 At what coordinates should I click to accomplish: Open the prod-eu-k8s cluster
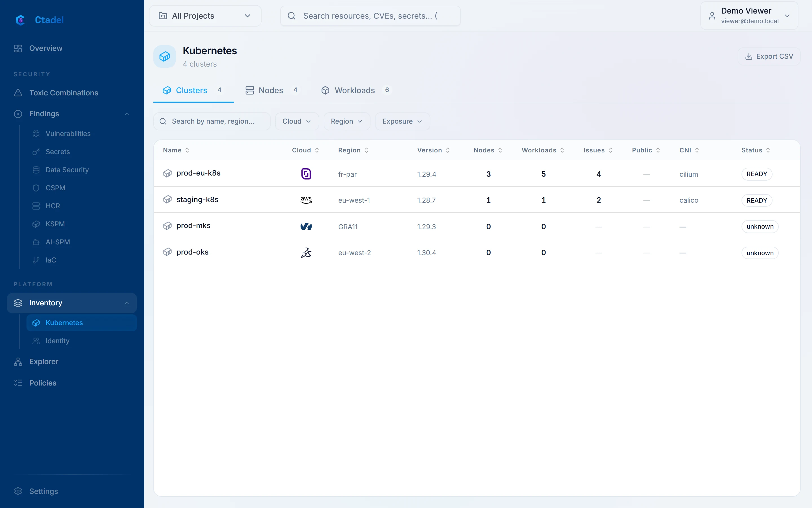[x=198, y=173]
